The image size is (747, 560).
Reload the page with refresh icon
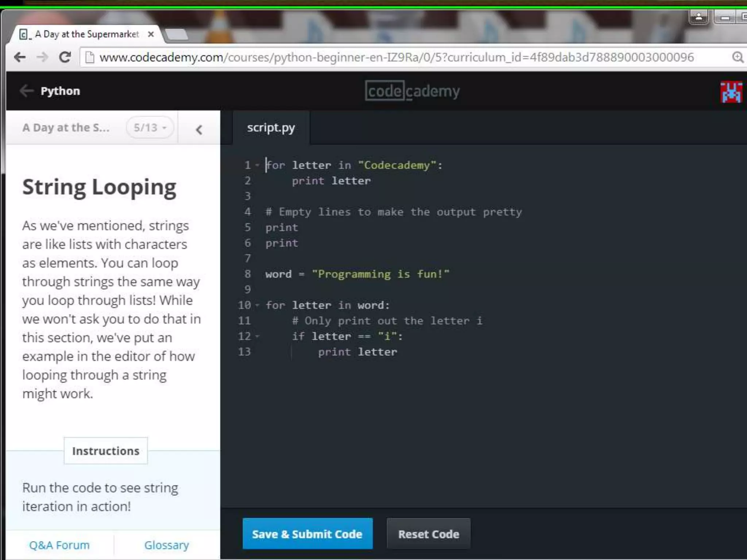point(65,57)
